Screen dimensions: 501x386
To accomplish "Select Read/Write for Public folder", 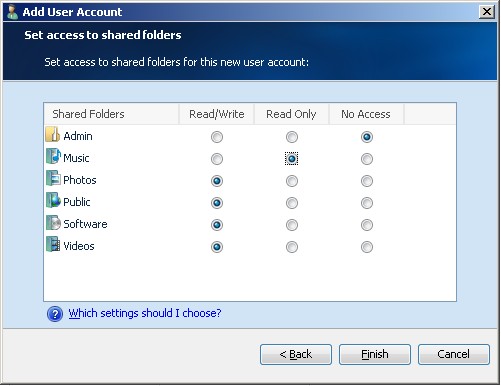I will 217,203.
